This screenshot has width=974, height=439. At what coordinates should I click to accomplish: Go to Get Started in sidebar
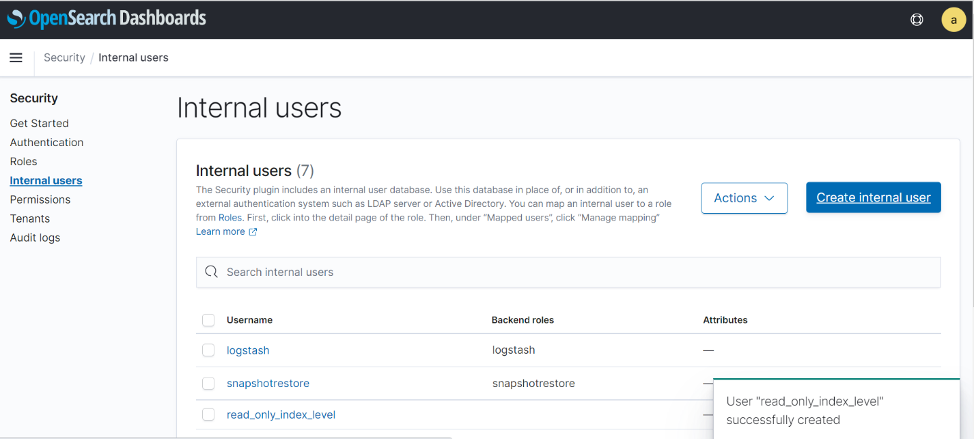(39, 123)
